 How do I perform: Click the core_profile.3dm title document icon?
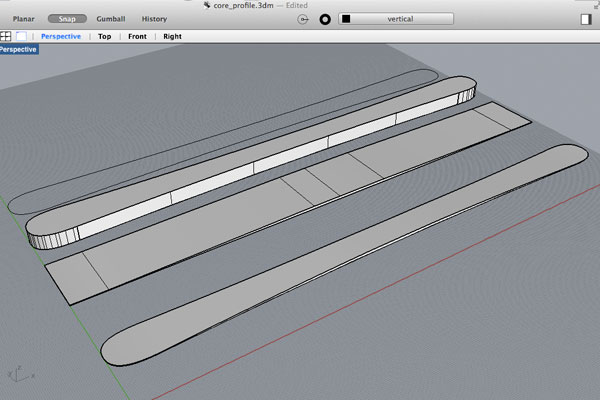click(207, 5)
